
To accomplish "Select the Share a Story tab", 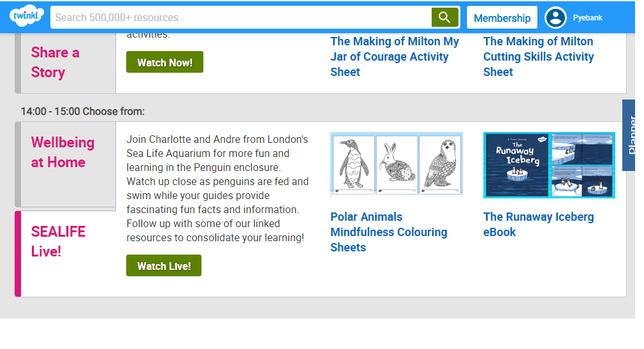I will coord(64,63).
